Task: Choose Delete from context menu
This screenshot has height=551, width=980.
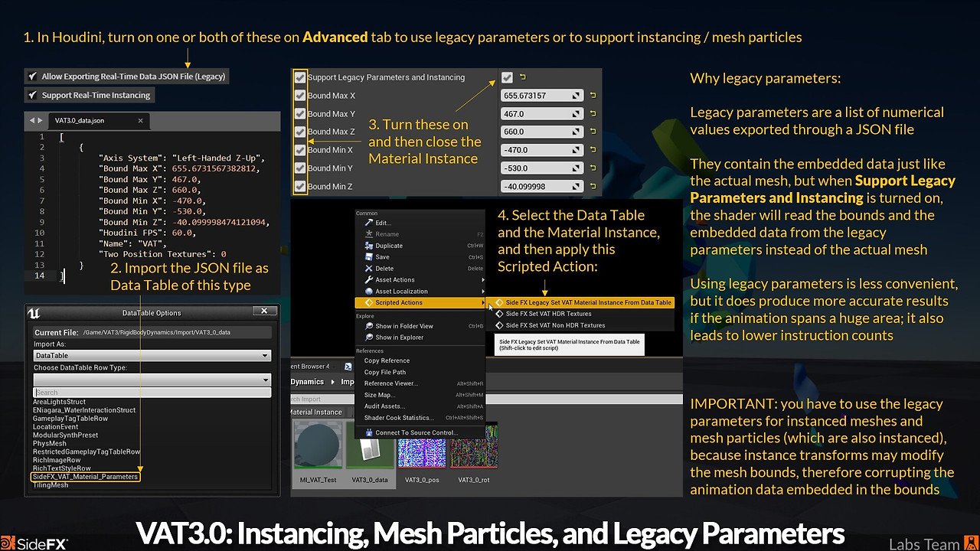Action: 420,269
